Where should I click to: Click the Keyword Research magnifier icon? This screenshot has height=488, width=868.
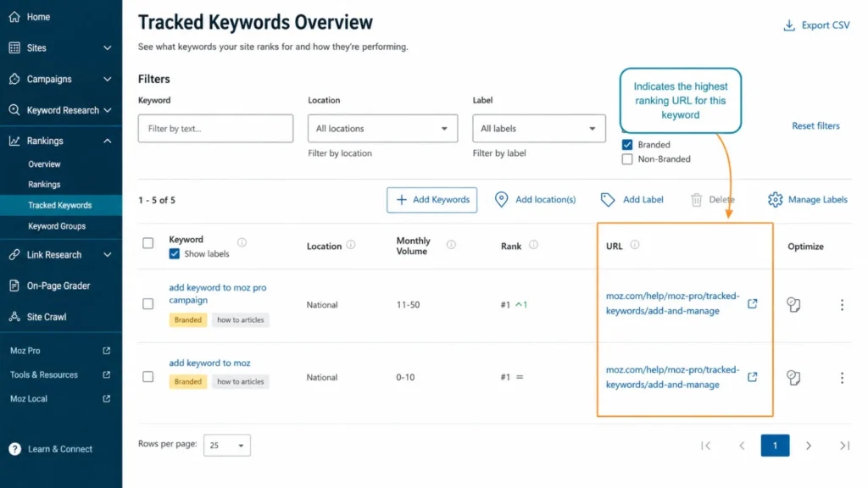point(14,109)
